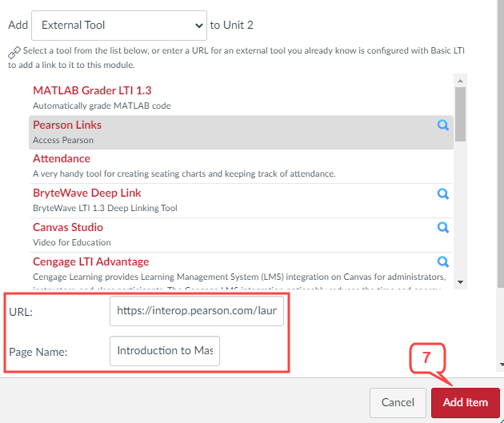Choose Cengage LTI Advantage tool

coord(90,261)
